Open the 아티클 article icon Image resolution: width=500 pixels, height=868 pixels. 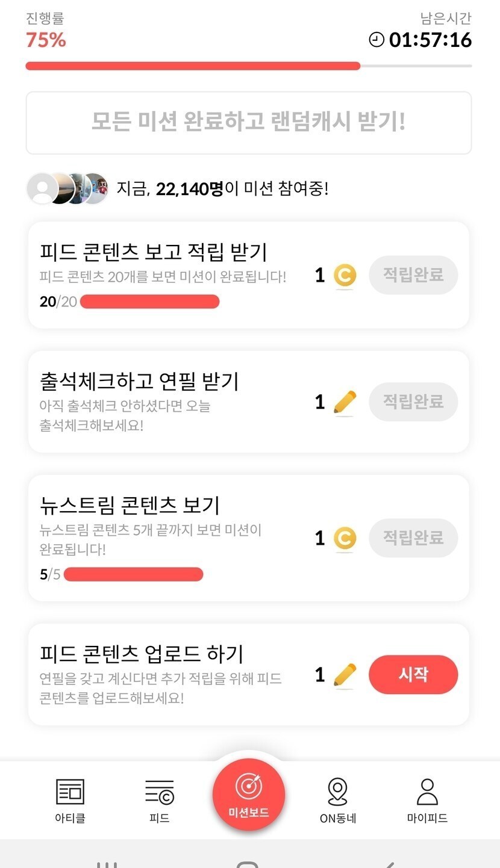[70, 792]
